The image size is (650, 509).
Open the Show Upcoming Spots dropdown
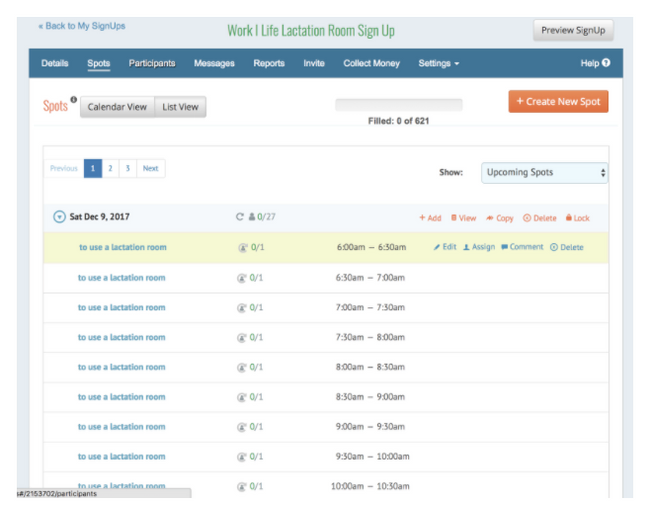point(544,172)
